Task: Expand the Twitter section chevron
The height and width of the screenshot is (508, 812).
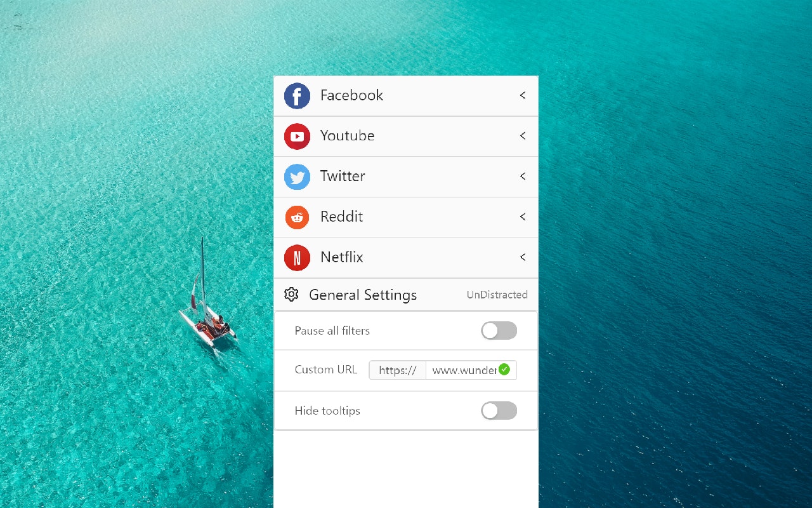Action: tap(523, 177)
